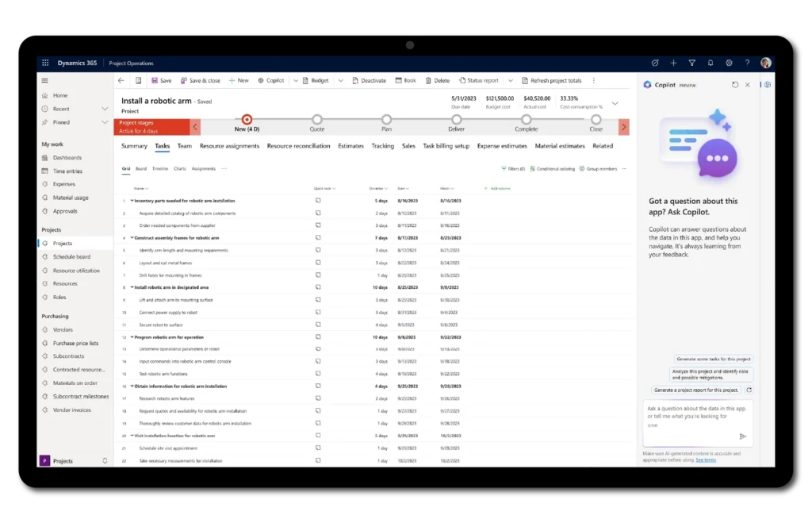
Task: Collapse Inventory parts needed task group
Action: pos(132,201)
